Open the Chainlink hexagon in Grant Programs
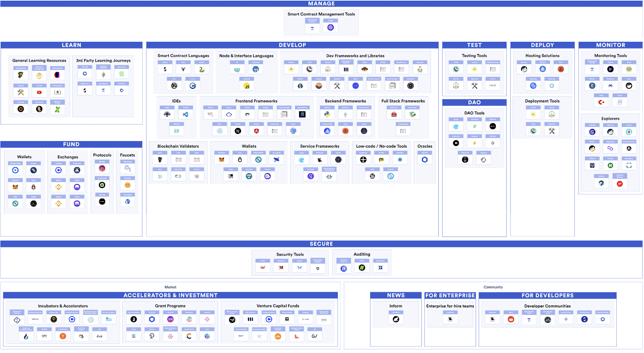Viewport: 644px width, 353px height. tap(152, 320)
